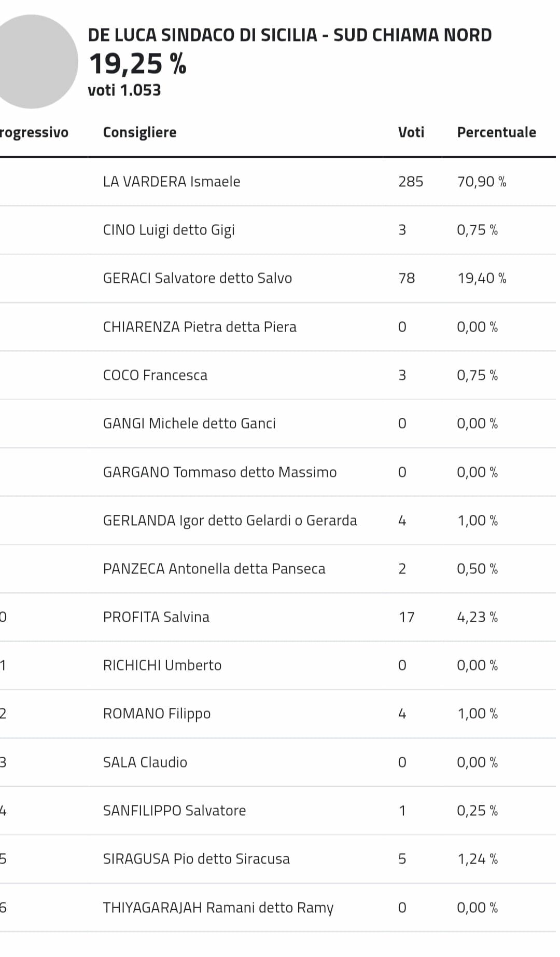Viewport: 560px width, 957px height.
Task: Select THIYAGARAJAH Ramani detto Ramy
Action: 218,908
